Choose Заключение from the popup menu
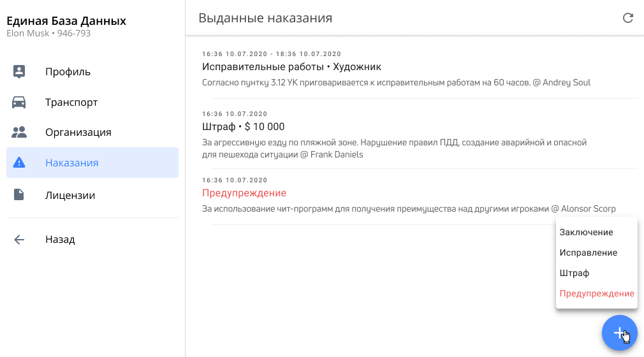 (586, 232)
